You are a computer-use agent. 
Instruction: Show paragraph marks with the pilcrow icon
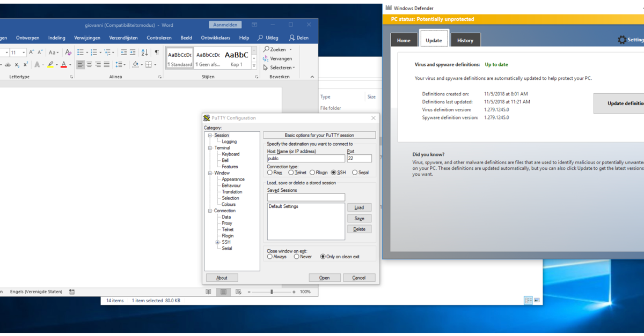pyautogui.click(x=157, y=53)
